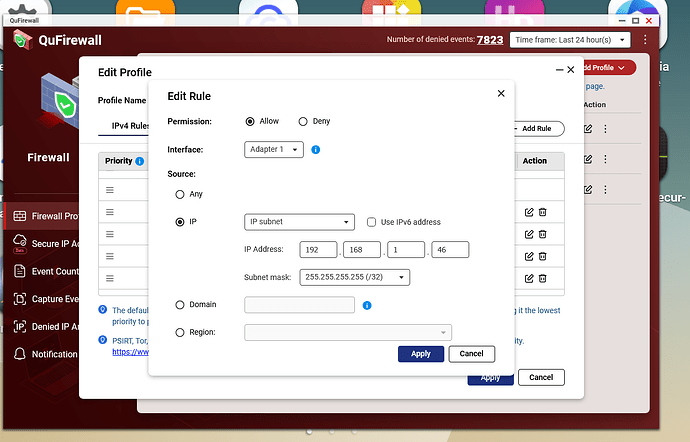Select the IP source radio button
The height and width of the screenshot is (442, 690).
(180, 222)
